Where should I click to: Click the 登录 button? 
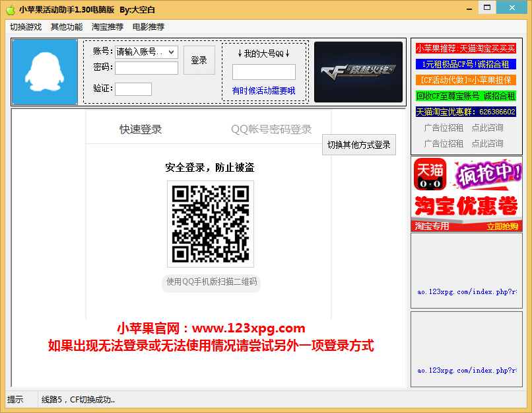point(199,60)
